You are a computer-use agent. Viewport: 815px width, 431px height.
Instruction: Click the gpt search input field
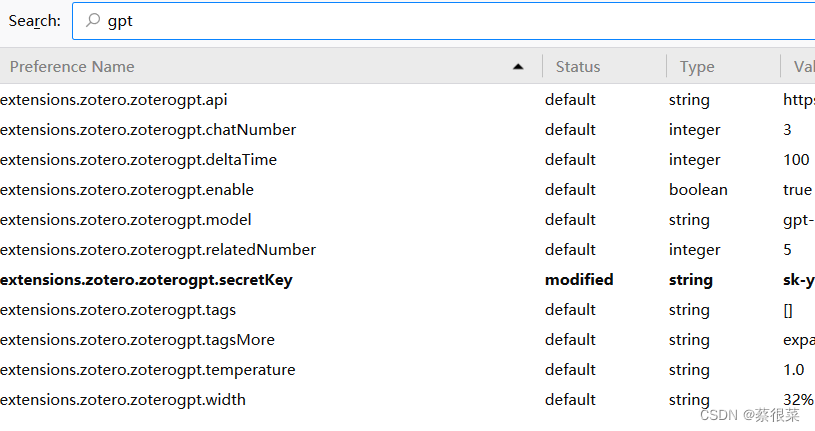pyautogui.click(x=443, y=21)
